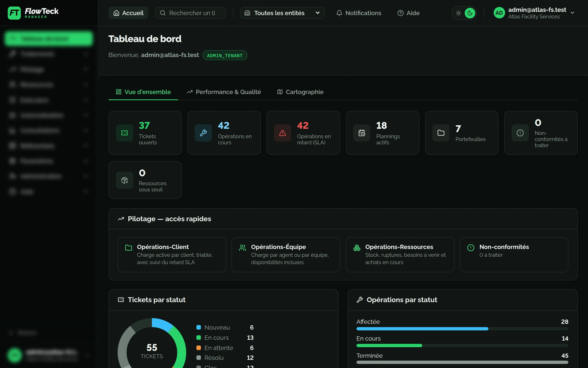This screenshot has height=368, width=588.
Task: Expand the admin@atlas-fs.test account menu chevron
Action: [x=573, y=13]
